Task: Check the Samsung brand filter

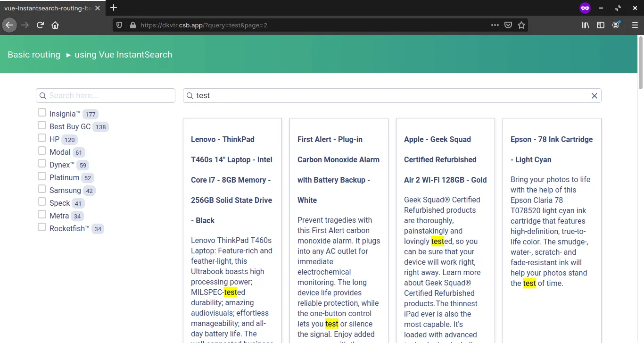Action: (42, 189)
